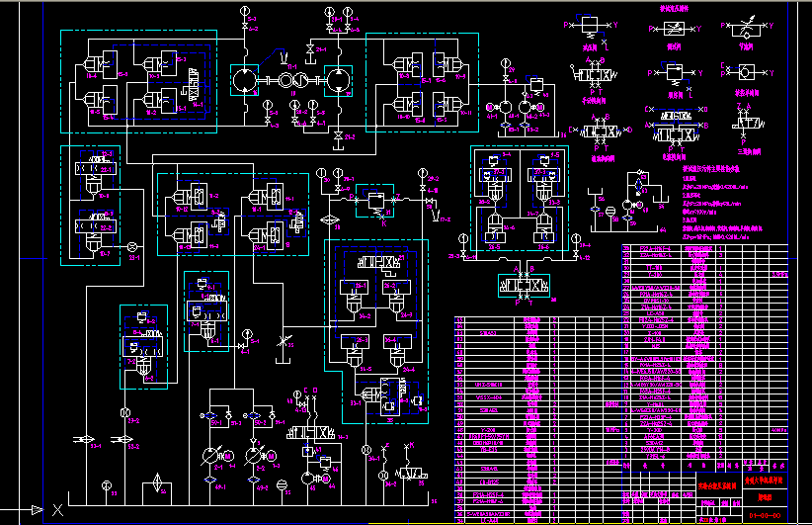The image size is (812, 525).
Task: Click the directional valve with A, B, P, T below the cylinder block
Action: point(521,285)
